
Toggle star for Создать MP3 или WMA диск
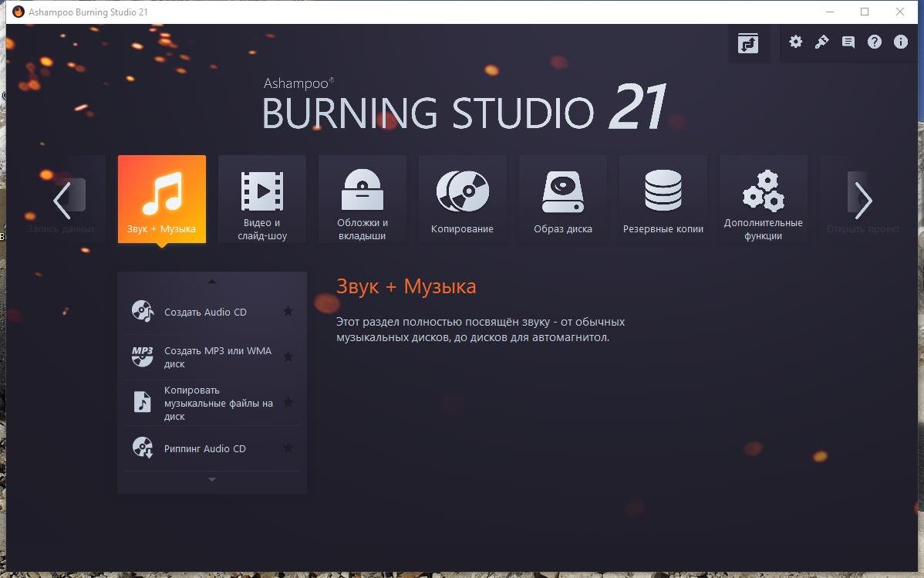288,357
